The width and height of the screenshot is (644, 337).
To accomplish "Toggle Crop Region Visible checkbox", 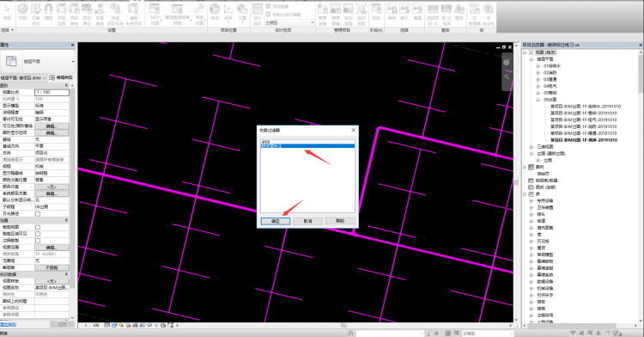I will click(x=38, y=234).
